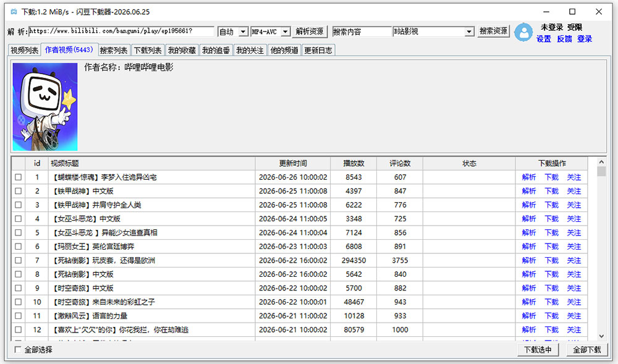Check the checkbox for row 12

(x=18, y=330)
